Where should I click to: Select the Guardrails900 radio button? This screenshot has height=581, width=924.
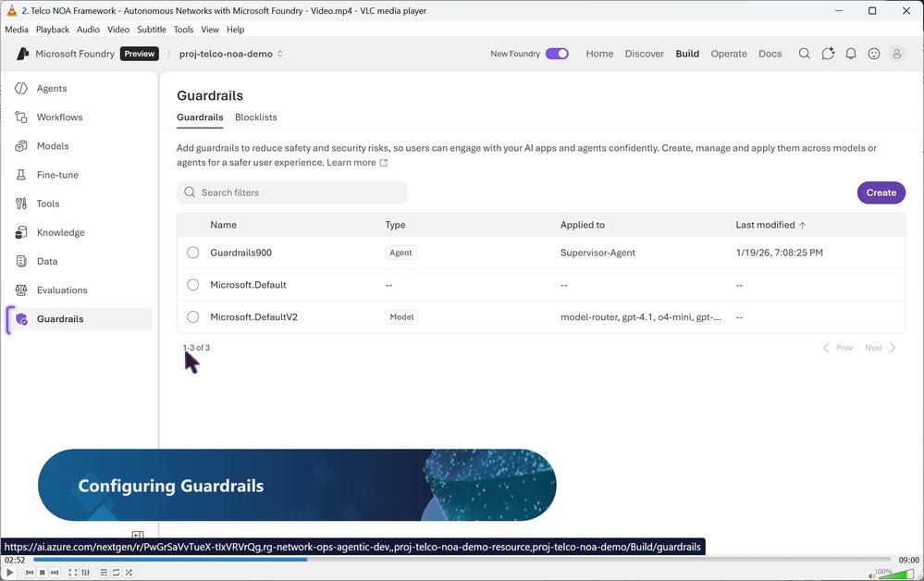click(x=193, y=252)
